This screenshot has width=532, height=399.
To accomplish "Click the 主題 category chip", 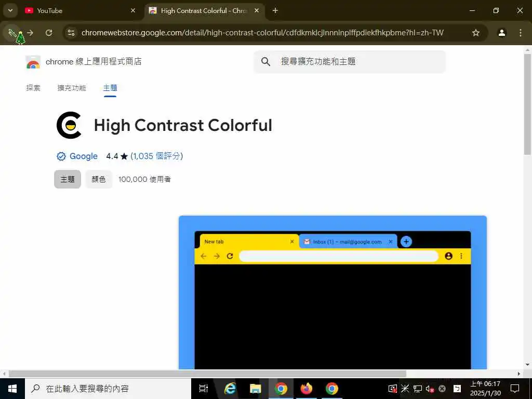I will 68,179.
